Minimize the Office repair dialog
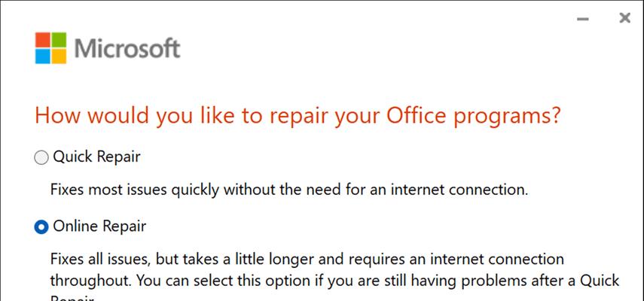The height and width of the screenshot is (301, 644). point(583,19)
